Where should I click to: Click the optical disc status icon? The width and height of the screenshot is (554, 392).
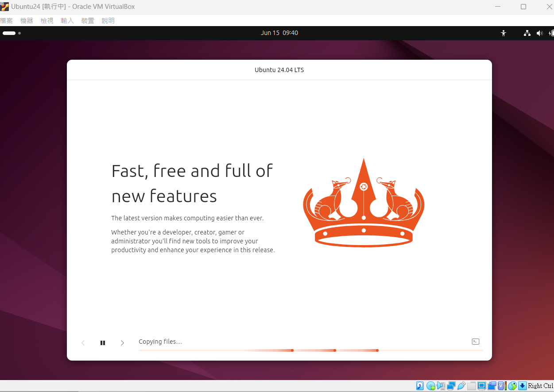point(430,386)
